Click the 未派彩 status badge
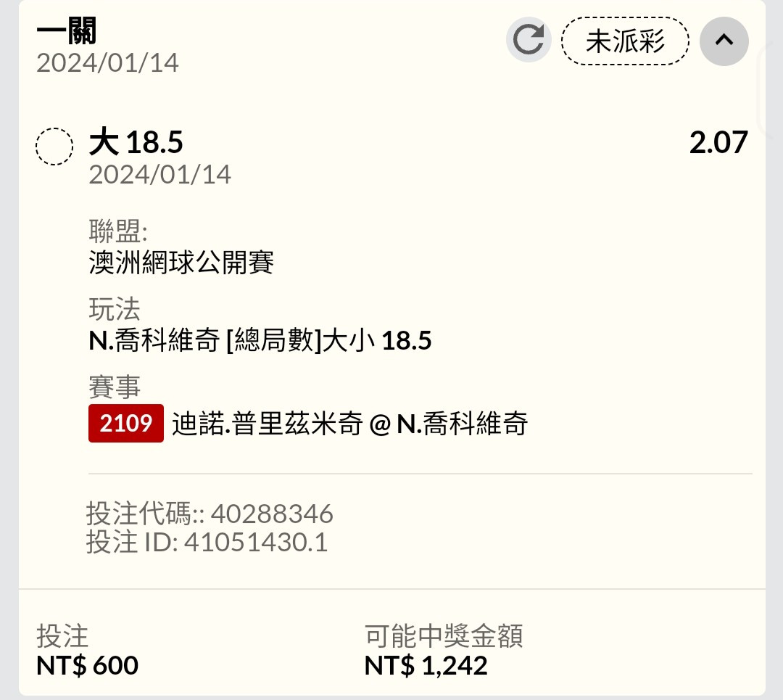 point(625,41)
